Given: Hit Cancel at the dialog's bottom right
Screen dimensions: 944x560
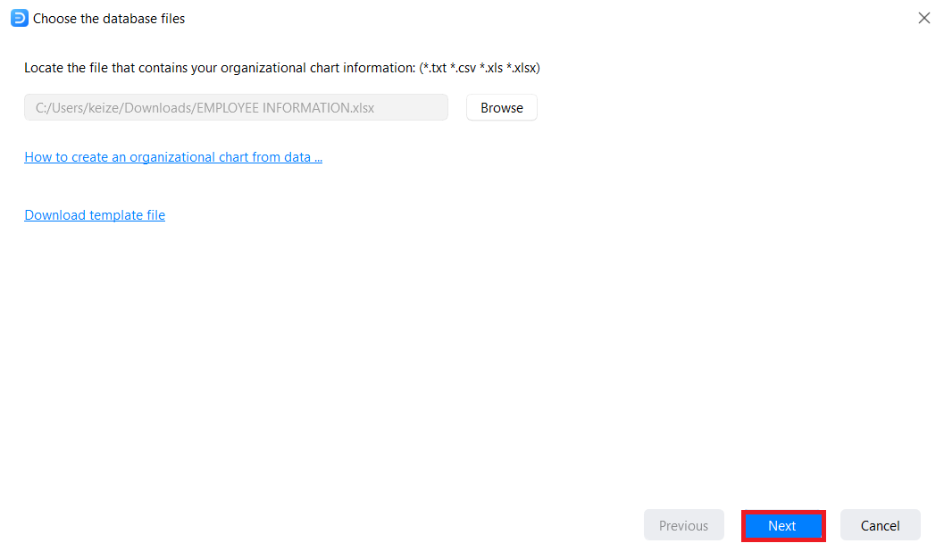Looking at the screenshot, I should 880,526.
